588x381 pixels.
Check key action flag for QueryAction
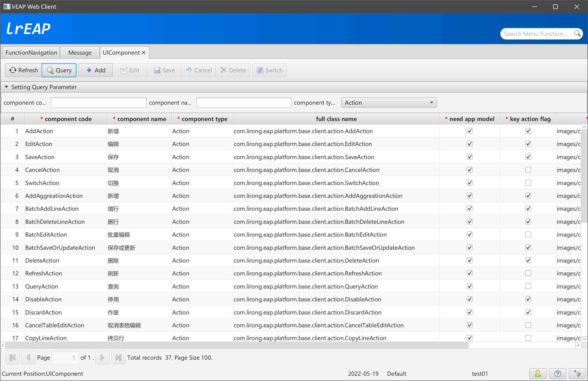pyautogui.click(x=528, y=286)
